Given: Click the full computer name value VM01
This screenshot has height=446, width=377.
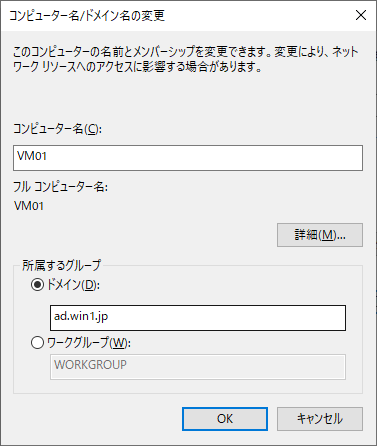Looking at the screenshot, I should tap(29, 206).
